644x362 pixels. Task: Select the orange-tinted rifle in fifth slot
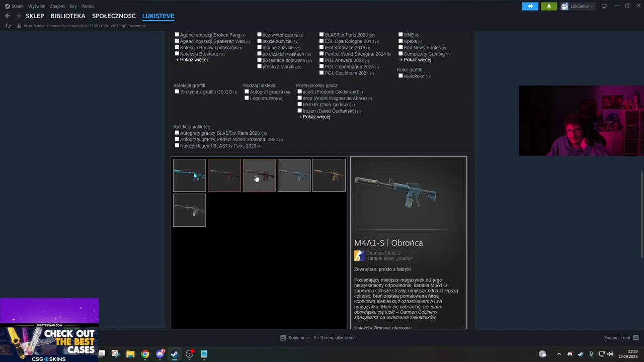(329, 175)
